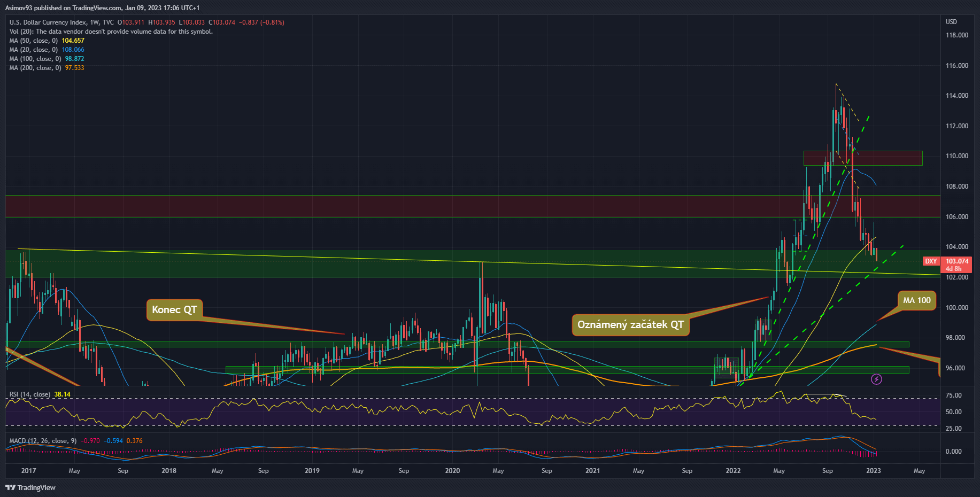Click the 2020 label on time axis
The image size is (980, 497).
[x=452, y=471]
